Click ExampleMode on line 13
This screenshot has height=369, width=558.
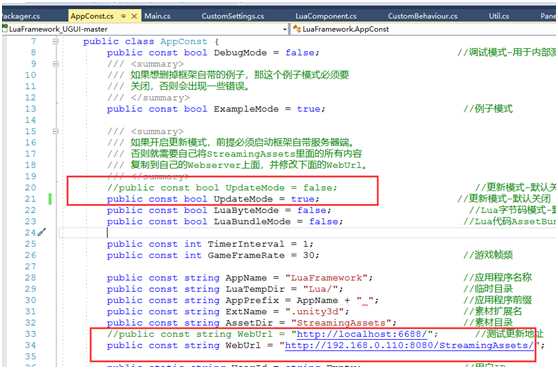point(246,109)
